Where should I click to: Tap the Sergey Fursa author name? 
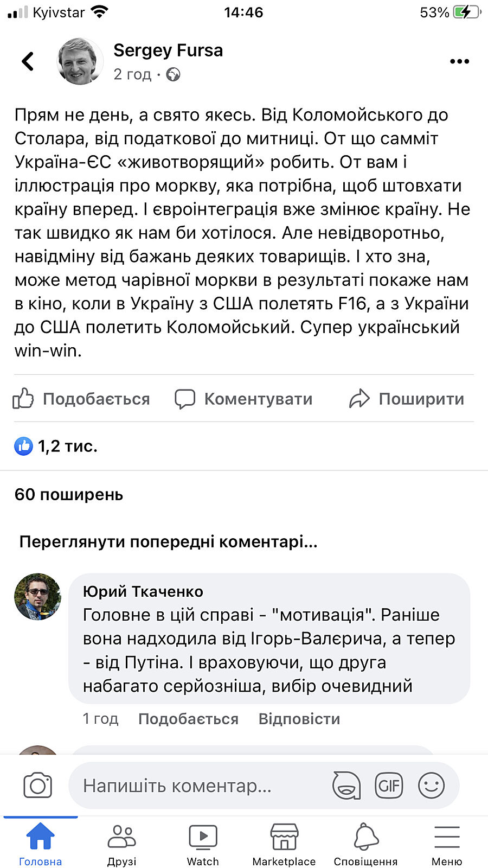(168, 50)
